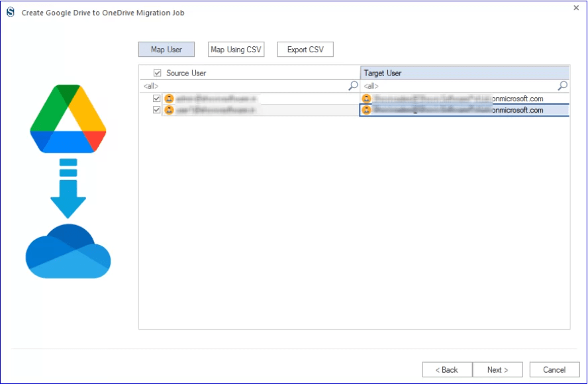
Task: Open Map Using CSV option
Action: coord(236,50)
